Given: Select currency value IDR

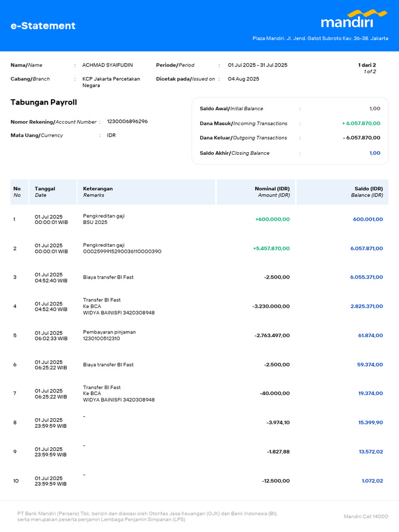Looking at the screenshot, I should pos(111,136).
